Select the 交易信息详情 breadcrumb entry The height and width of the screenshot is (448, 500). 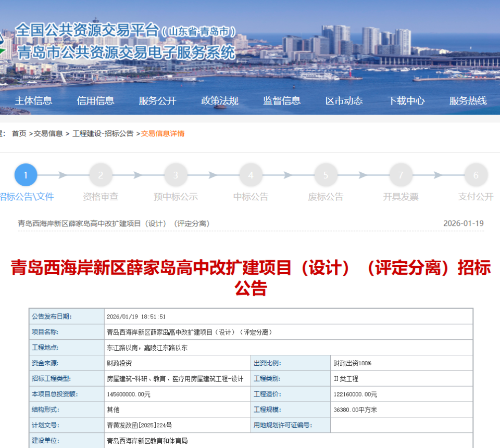tap(164, 133)
